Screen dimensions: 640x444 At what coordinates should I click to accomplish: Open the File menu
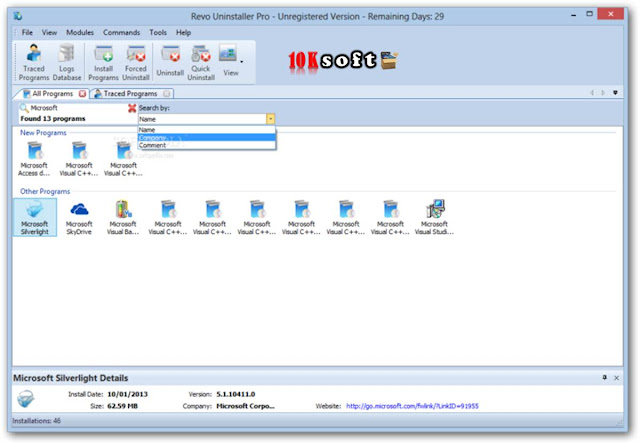point(27,32)
